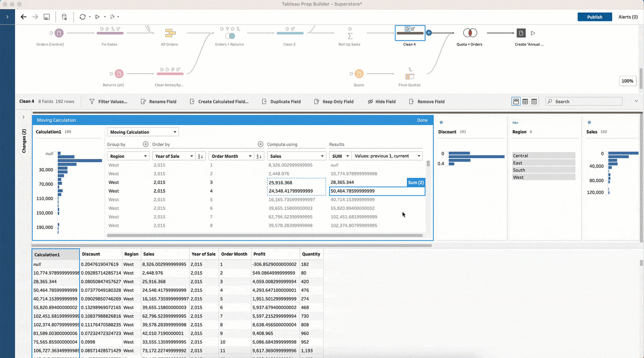Select the Quota + Orders join step
The height and width of the screenshot is (358, 644).
tap(469, 33)
